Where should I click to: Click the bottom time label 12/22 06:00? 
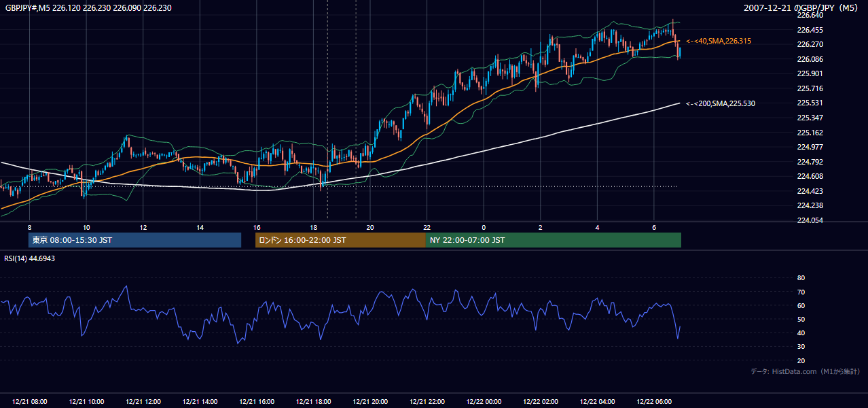[x=654, y=402]
